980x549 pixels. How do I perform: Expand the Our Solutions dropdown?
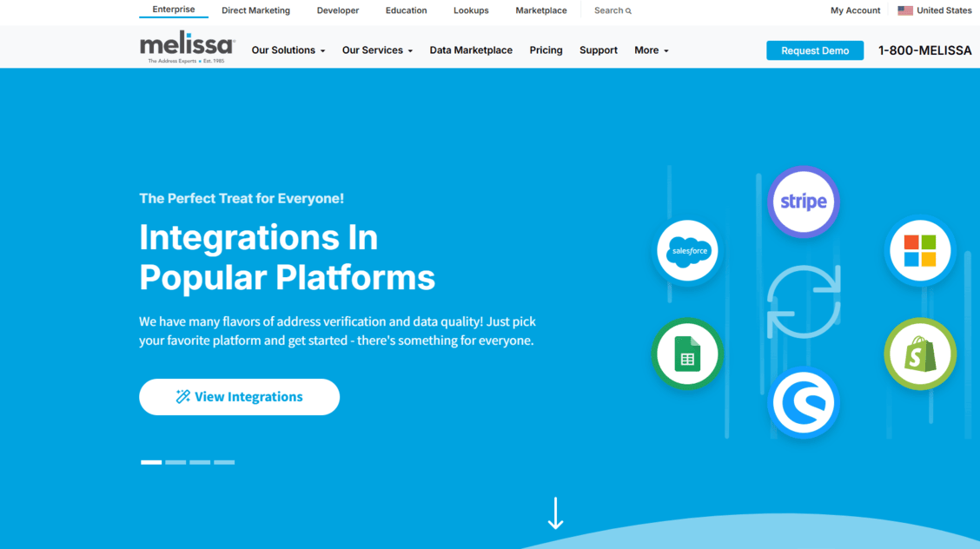pyautogui.click(x=288, y=50)
